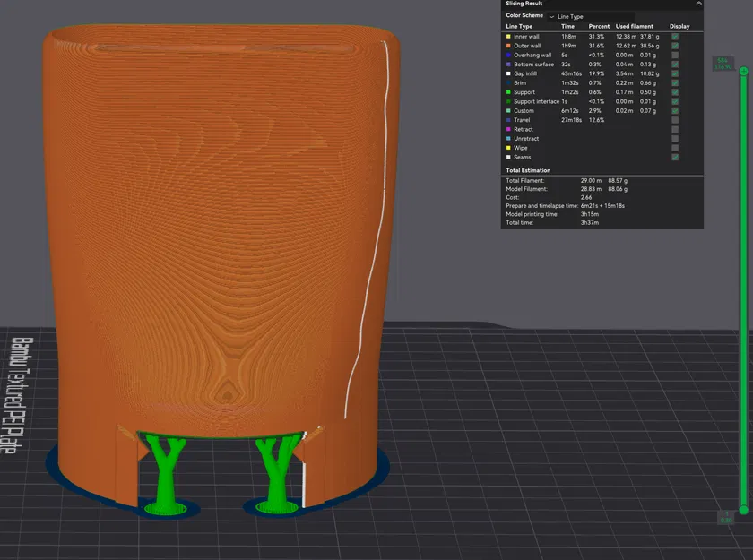Uncheck the Outer wall display checkbox
This screenshot has height=560, width=753.
tap(675, 46)
